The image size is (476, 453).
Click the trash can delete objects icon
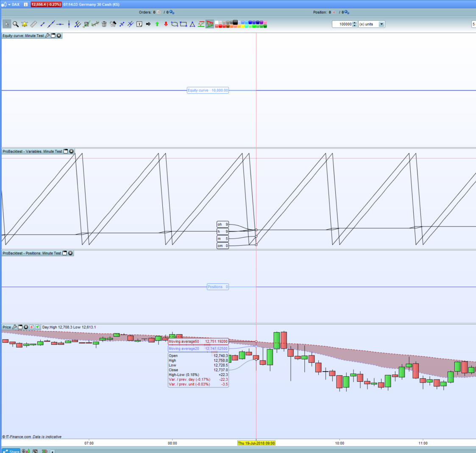pyautogui.click(x=104, y=24)
